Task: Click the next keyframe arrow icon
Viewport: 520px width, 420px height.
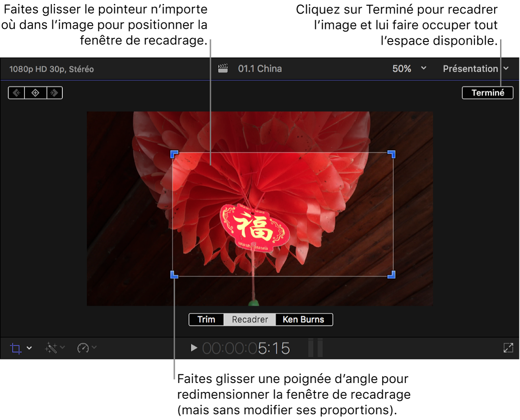Action: [54, 92]
